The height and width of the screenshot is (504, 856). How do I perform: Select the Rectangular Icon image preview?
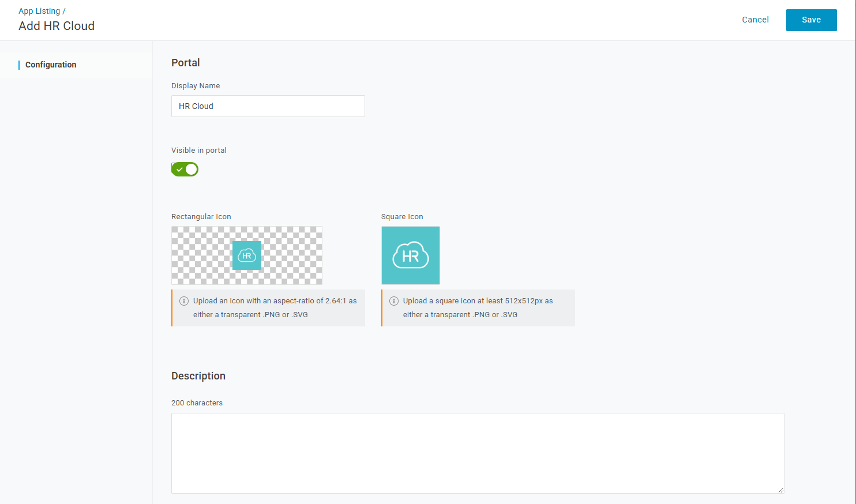coord(247,255)
